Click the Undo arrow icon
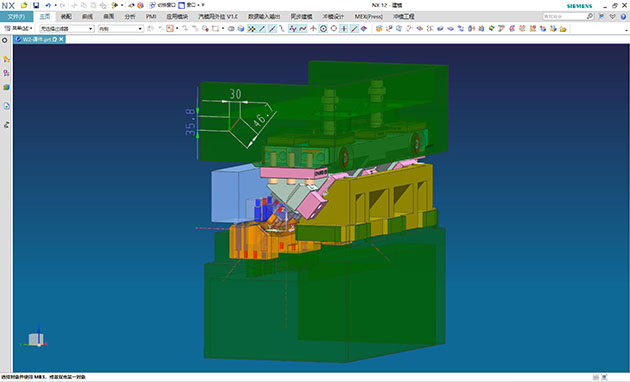Viewport: 630px width, 382px height. pyautogui.click(x=48, y=5)
